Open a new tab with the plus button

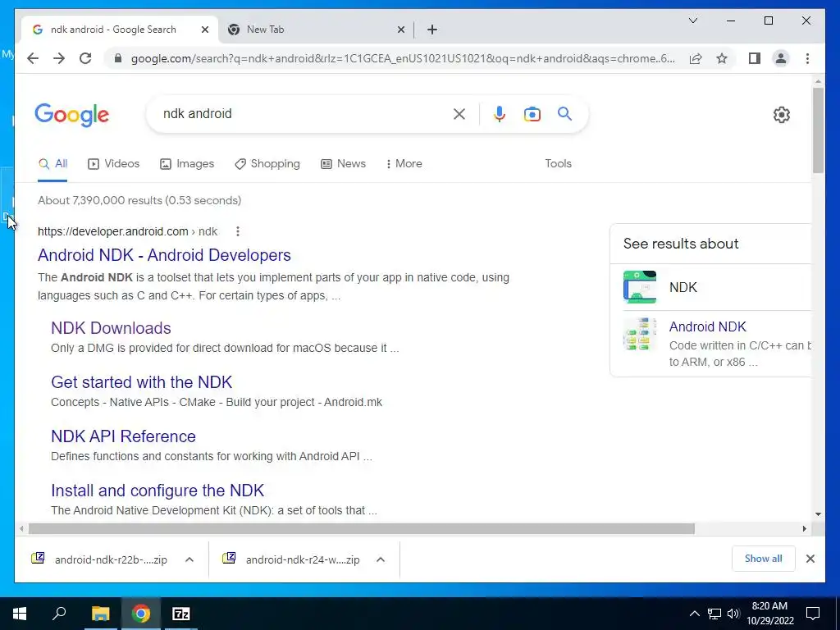click(x=432, y=30)
